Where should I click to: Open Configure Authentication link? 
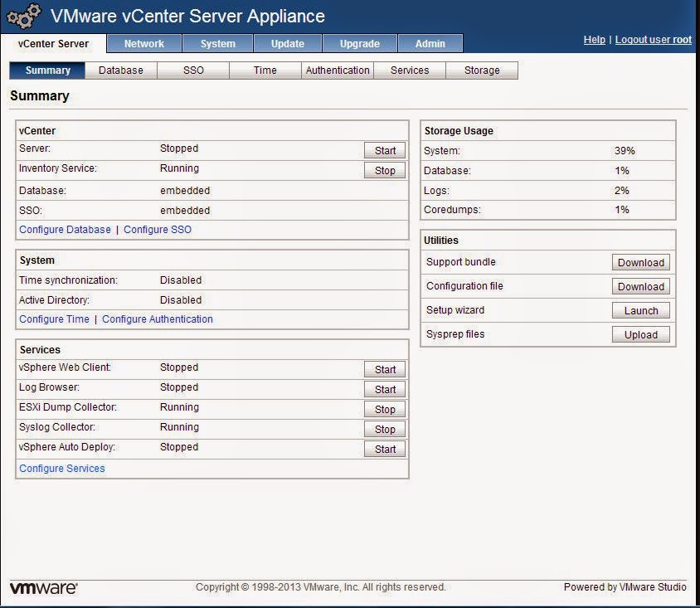click(x=158, y=319)
